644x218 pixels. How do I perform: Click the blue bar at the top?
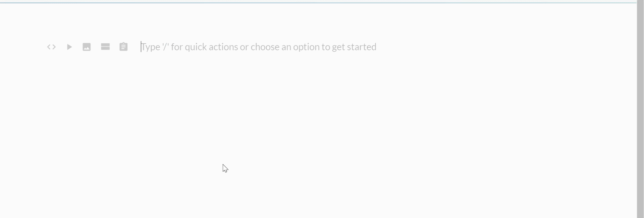point(319,1)
